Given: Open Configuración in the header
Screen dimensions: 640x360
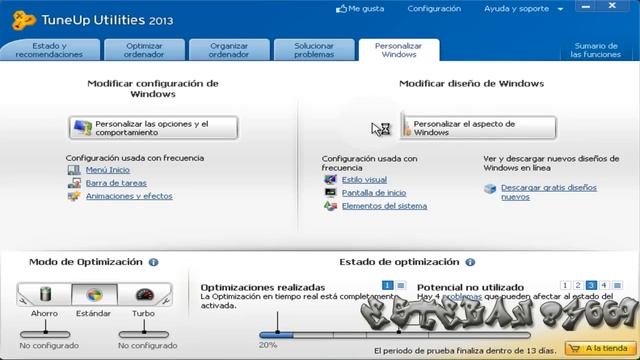Looking at the screenshot, I should pos(434,9).
